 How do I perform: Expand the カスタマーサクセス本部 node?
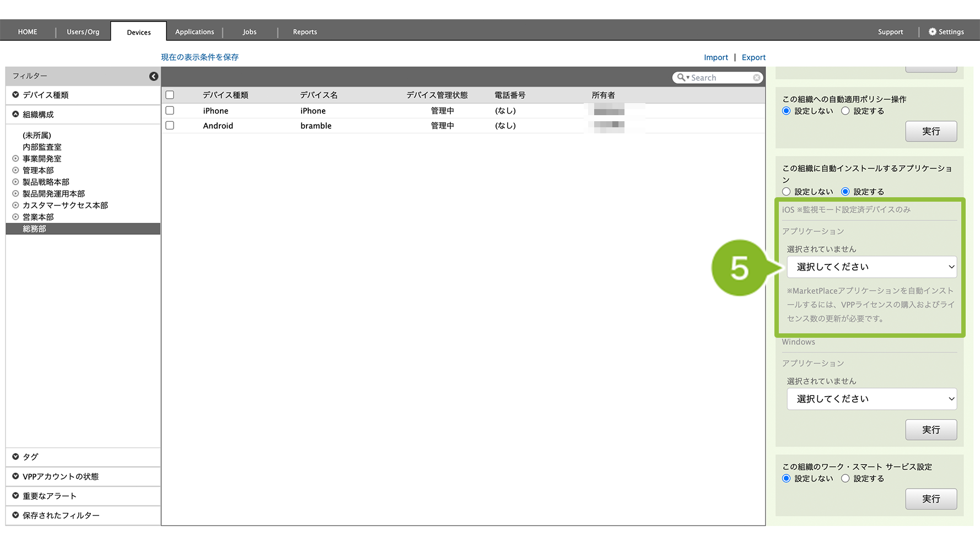click(15, 205)
